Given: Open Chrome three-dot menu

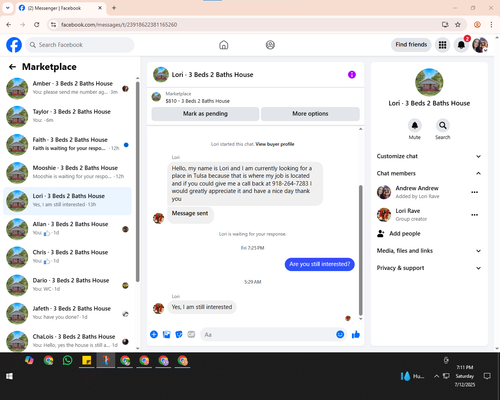Looking at the screenshot, I should point(491,25).
